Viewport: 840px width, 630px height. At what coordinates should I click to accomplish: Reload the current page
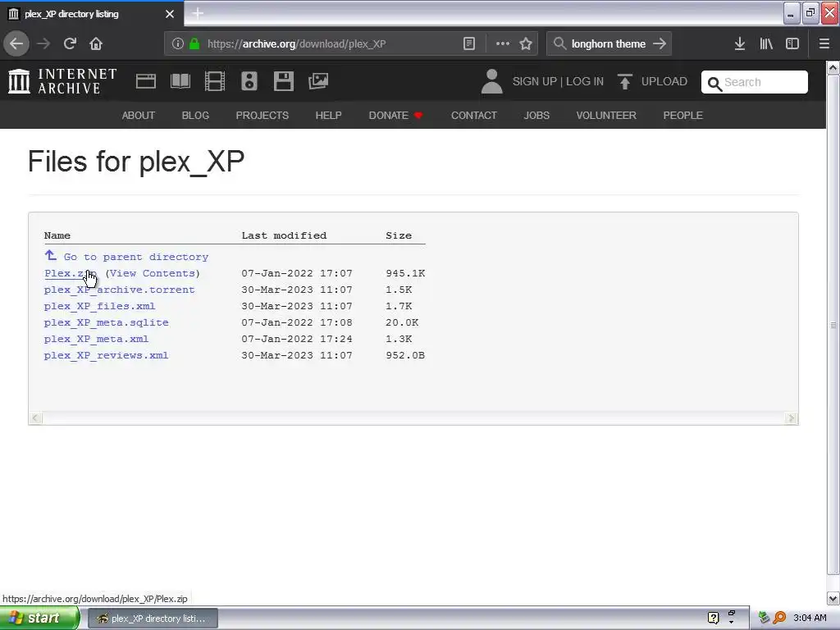(x=70, y=44)
